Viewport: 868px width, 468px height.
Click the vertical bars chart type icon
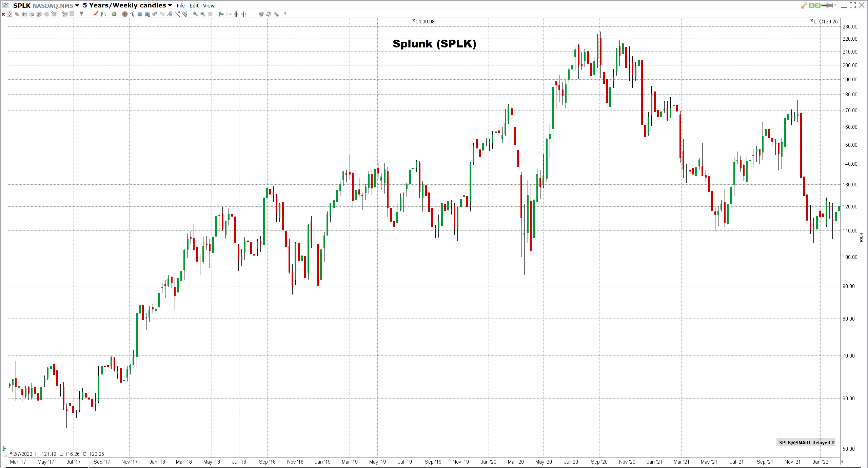[x=103, y=14]
